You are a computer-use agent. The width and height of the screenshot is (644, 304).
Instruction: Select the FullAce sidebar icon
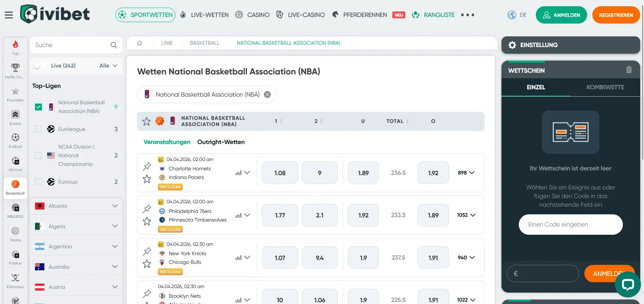15,257
